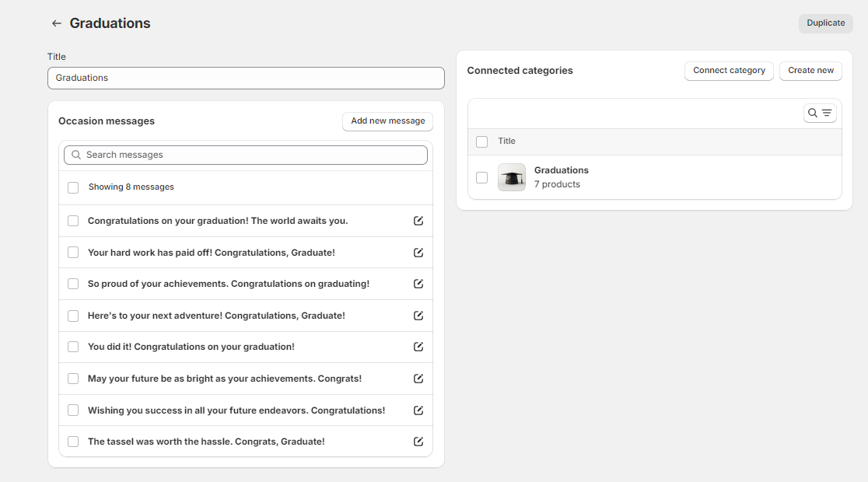The width and height of the screenshot is (868, 482).
Task: Toggle the Title column select-all checkbox
Action: (481, 141)
